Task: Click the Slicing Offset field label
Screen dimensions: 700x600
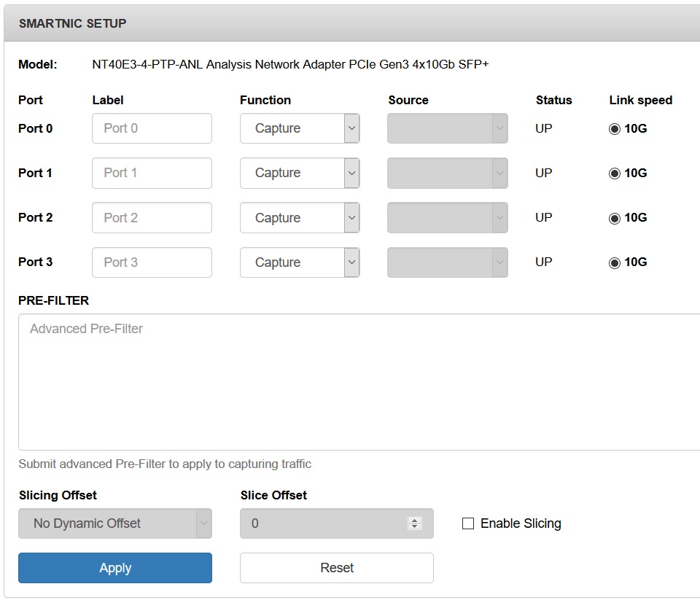Action: click(58, 495)
